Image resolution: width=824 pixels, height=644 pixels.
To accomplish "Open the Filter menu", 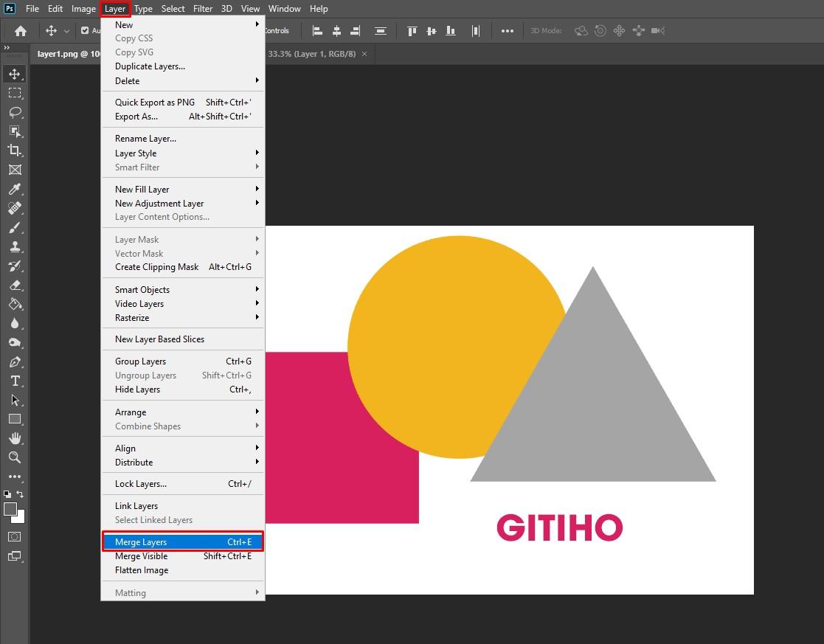I will [203, 8].
